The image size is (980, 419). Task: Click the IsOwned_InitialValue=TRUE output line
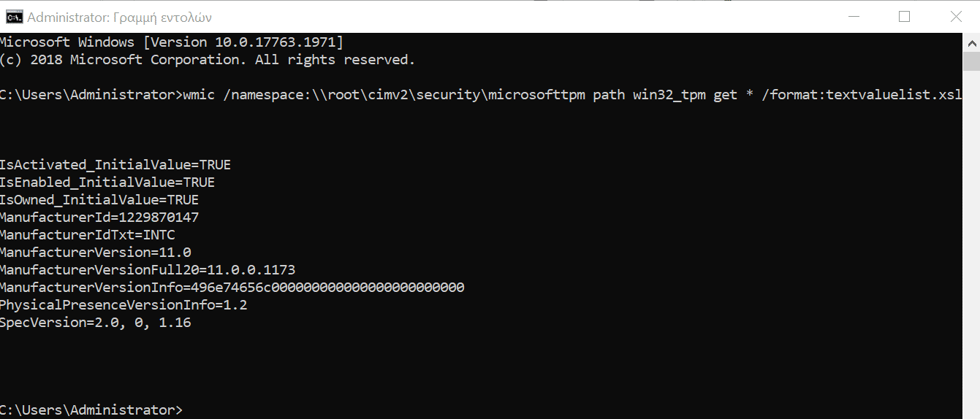(99, 200)
